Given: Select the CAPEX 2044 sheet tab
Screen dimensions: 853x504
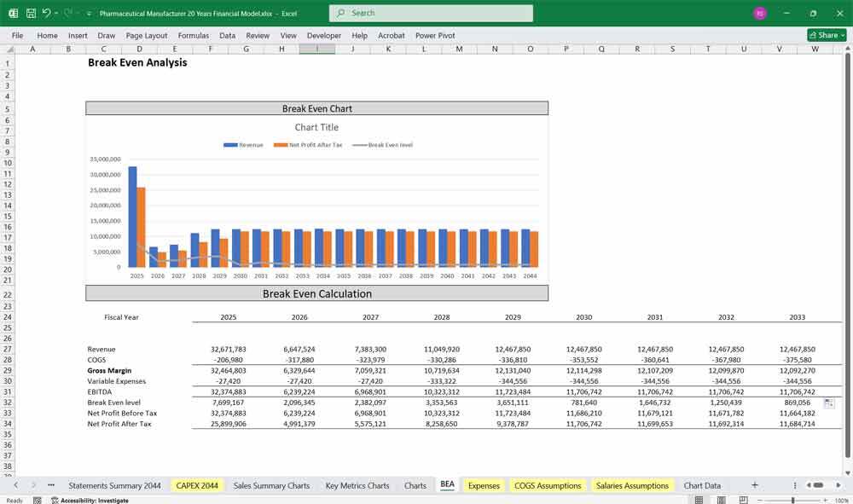Looking at the screenshot, I should pyautogui.click(x=196, y=484).
